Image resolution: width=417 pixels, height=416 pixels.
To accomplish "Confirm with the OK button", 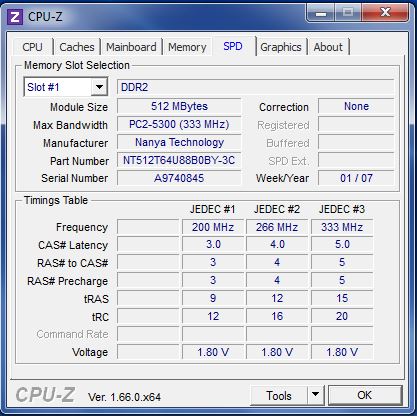I will coord(364,395).
